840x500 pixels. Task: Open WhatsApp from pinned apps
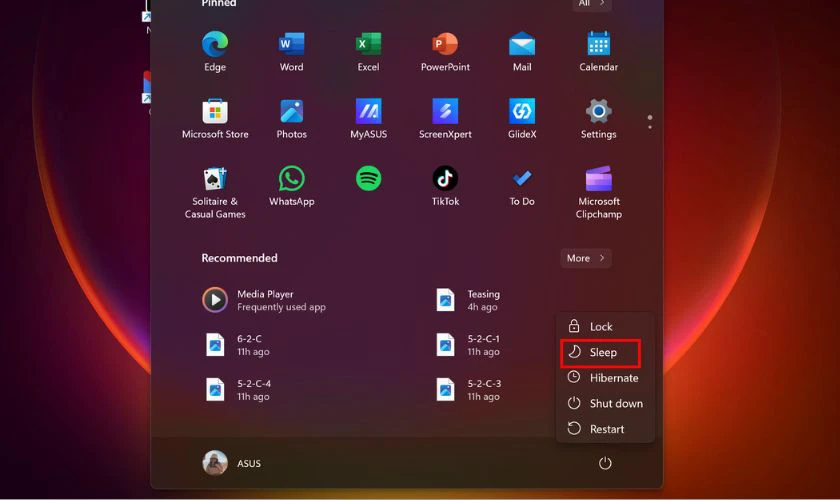point(291,178)
